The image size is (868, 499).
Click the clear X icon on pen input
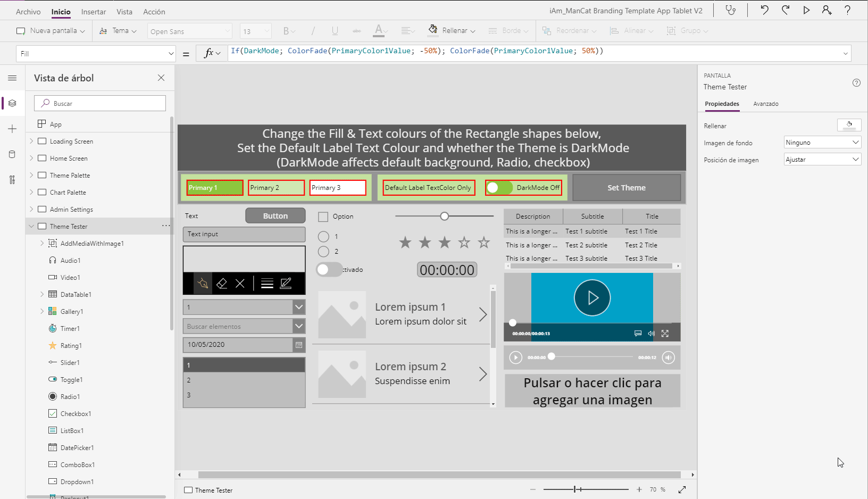tap(240, 283)
